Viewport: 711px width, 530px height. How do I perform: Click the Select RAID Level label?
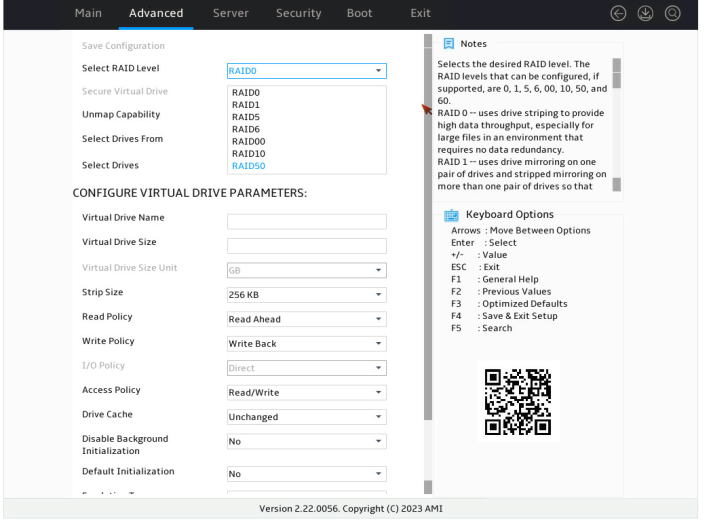click(x=122, y=69)
